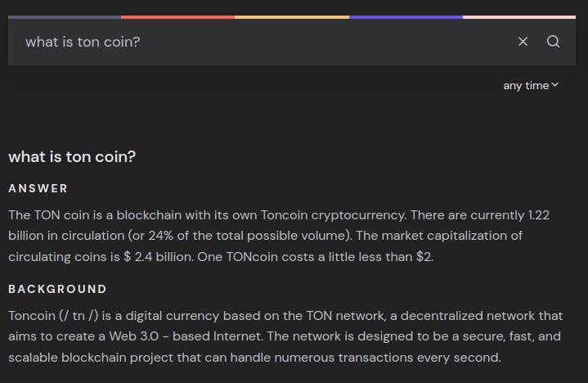Click the bold result heading "what is ton coin?"

click(x=72, y=157)
